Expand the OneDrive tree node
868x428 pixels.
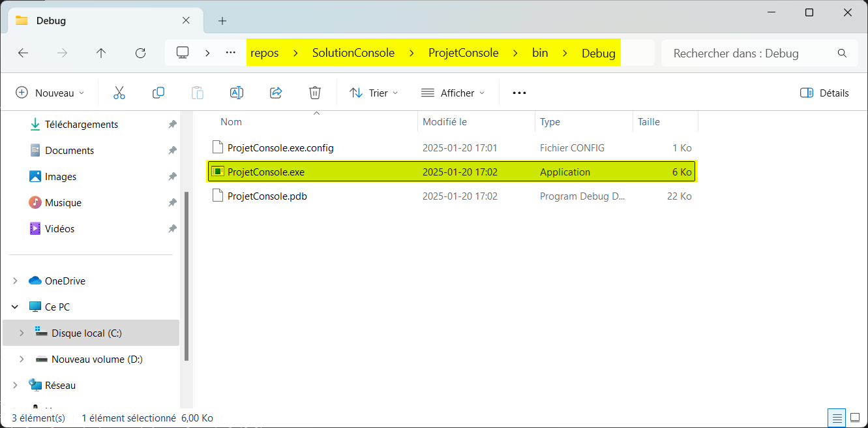click(15, 281)
